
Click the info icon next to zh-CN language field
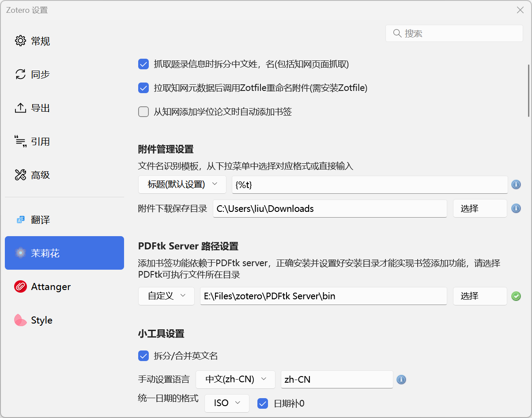[x=401, y=379]
